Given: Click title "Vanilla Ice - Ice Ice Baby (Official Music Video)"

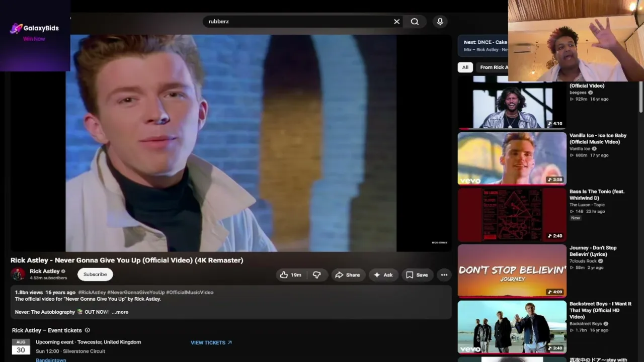Looking at the screenshot, I should tap(598, 139).
